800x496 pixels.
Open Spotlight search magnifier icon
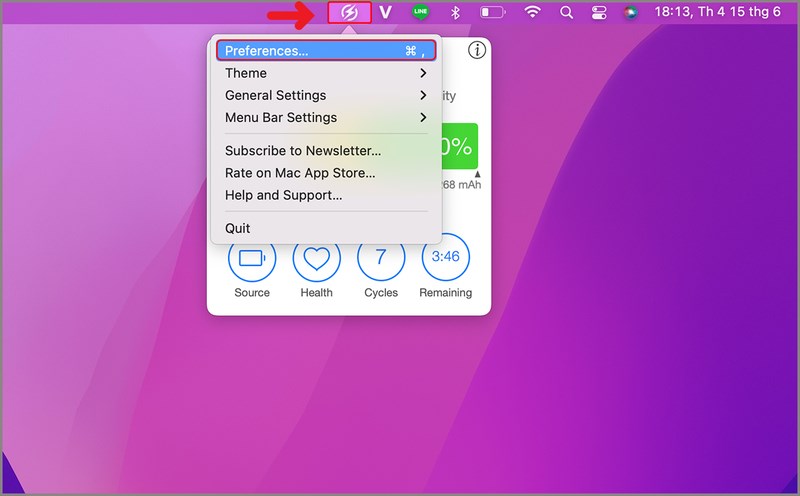click(567, 13)
